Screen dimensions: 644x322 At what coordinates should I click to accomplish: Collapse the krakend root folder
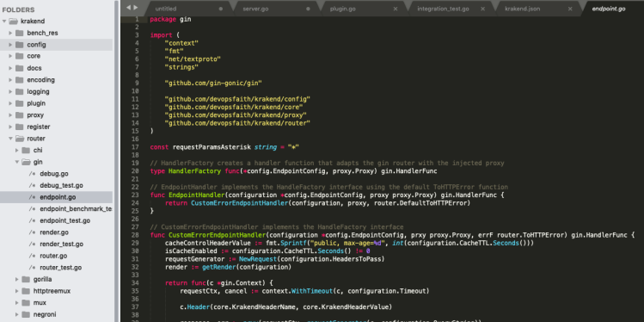pyautogui.click(x=4, y=22)
